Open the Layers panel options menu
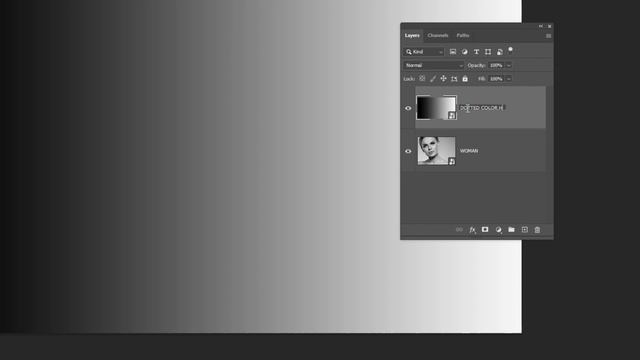 pos(548,36)
